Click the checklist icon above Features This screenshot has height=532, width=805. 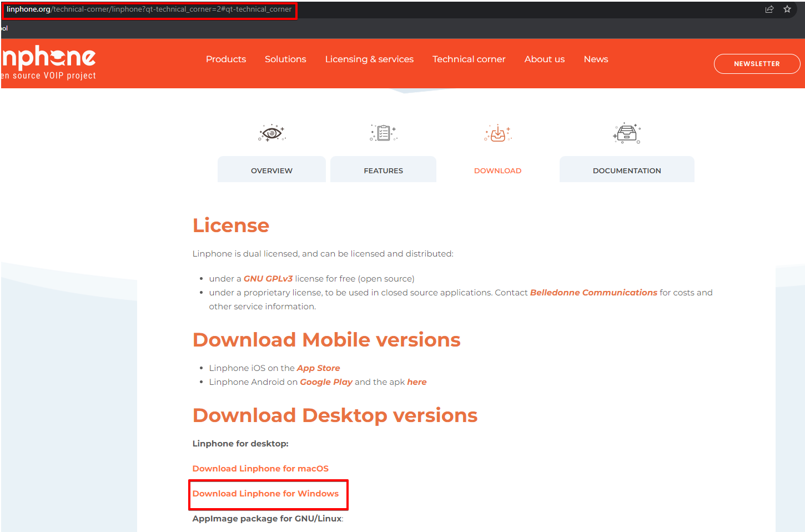383,133
